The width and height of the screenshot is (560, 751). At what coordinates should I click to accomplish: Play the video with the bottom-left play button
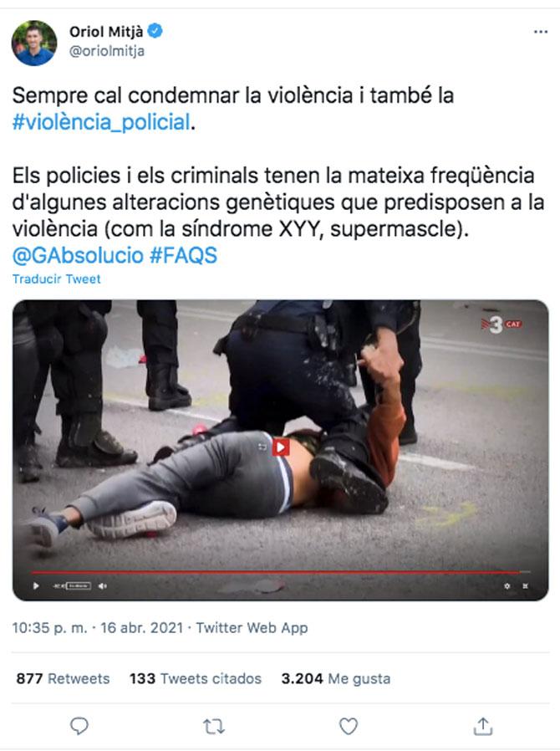coord(36,585)
